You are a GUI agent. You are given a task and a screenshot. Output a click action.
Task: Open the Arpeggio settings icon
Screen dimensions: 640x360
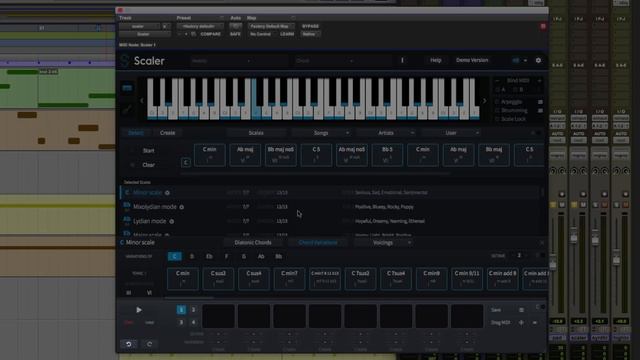tap(540, 102)
